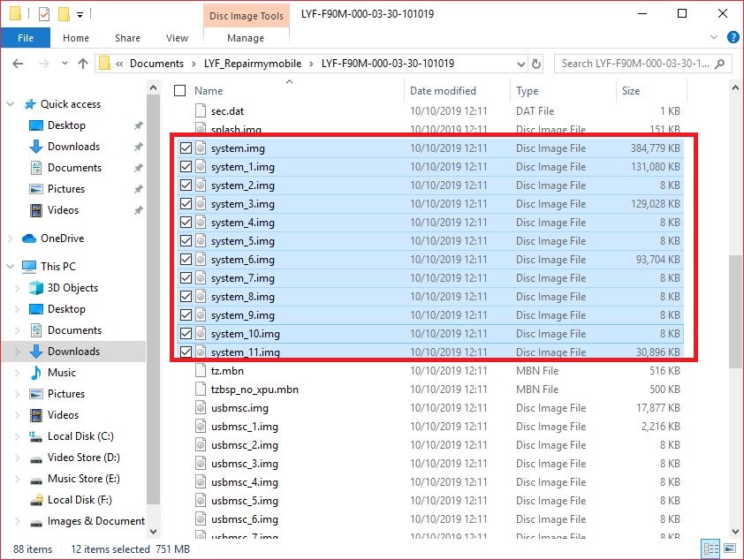
Task: Expand the OneDrive tree node
Action: coord(11,238)
